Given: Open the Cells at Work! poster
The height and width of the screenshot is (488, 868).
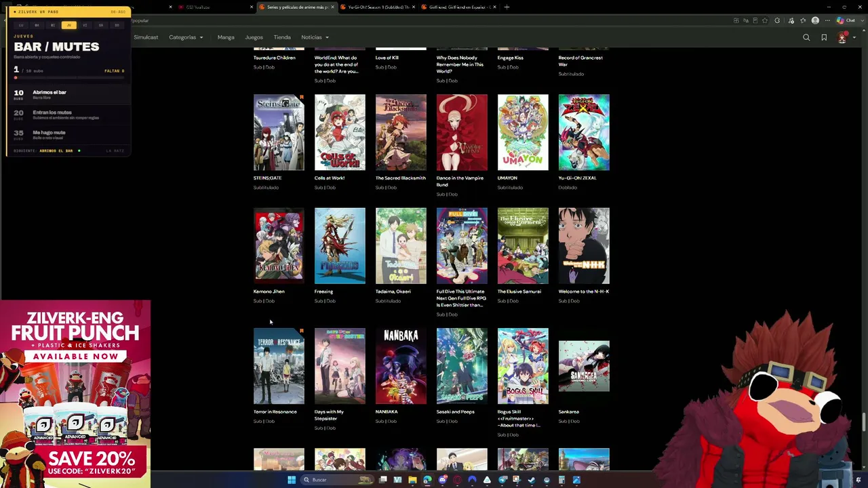Looking at the screenshot, I should [340, 132].
